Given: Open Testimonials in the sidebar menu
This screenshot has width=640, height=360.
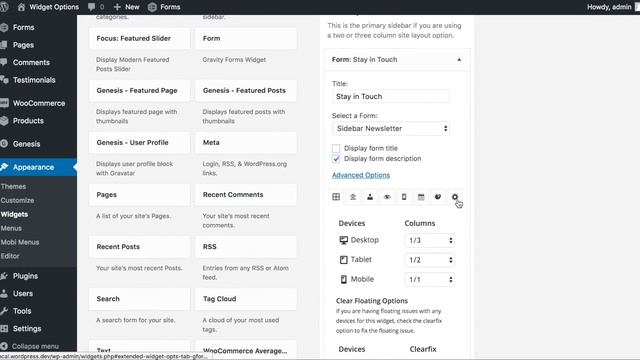Looking at the screenshot, I should (x=34, y=80).
